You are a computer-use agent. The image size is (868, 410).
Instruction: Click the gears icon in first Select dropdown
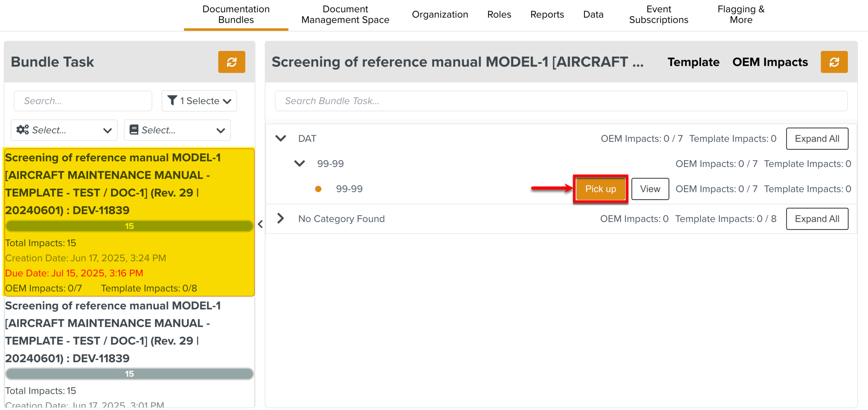(23, 130)
